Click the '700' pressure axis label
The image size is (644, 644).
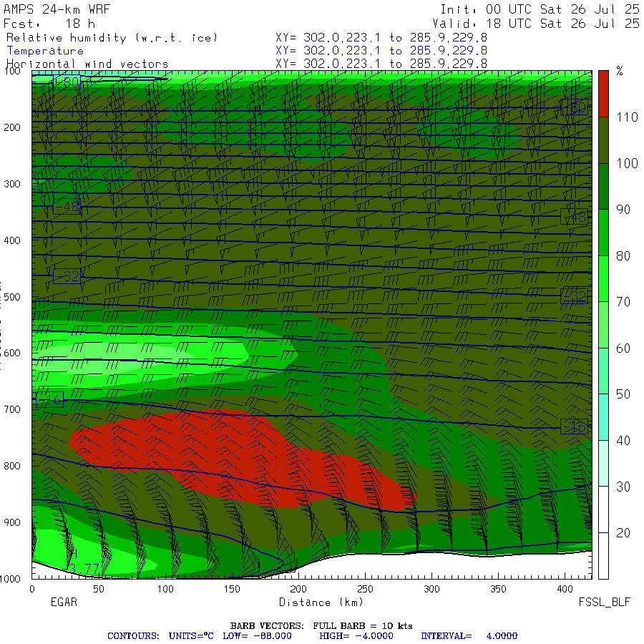tap(12, 409)
